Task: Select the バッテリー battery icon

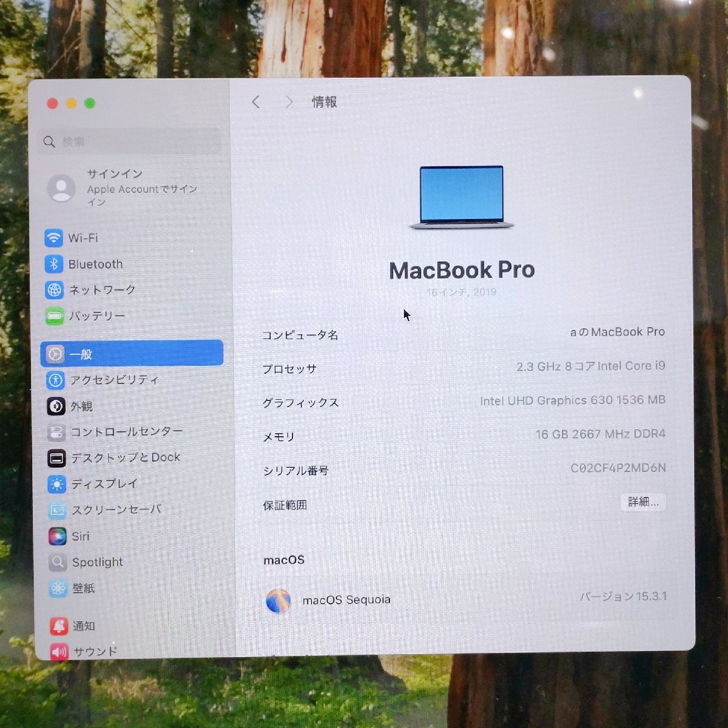Action: [54, 316]
